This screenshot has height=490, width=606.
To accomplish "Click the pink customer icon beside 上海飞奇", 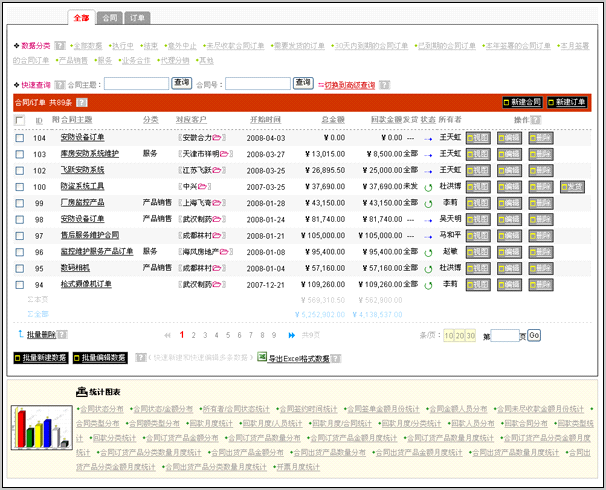I will pyautogui.click(x=217, y=203).
